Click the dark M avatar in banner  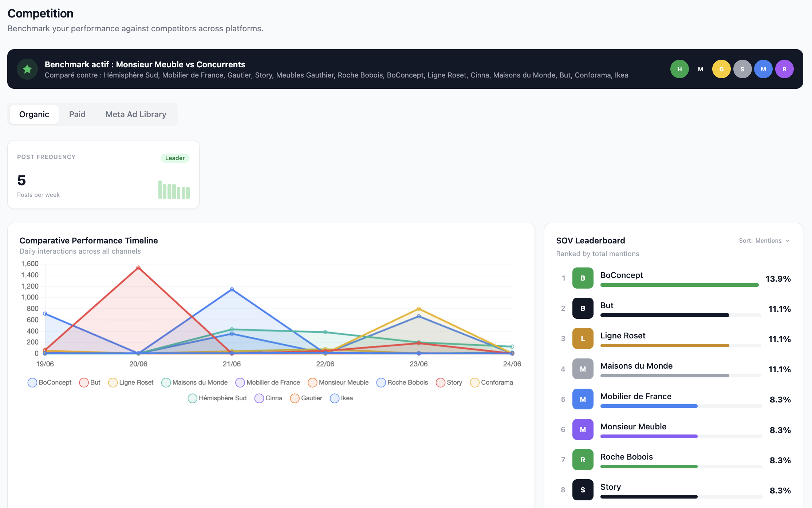(701, 69)
